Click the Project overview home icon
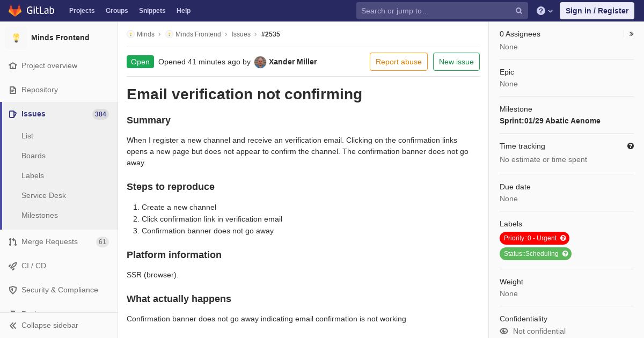 (13, 65)
